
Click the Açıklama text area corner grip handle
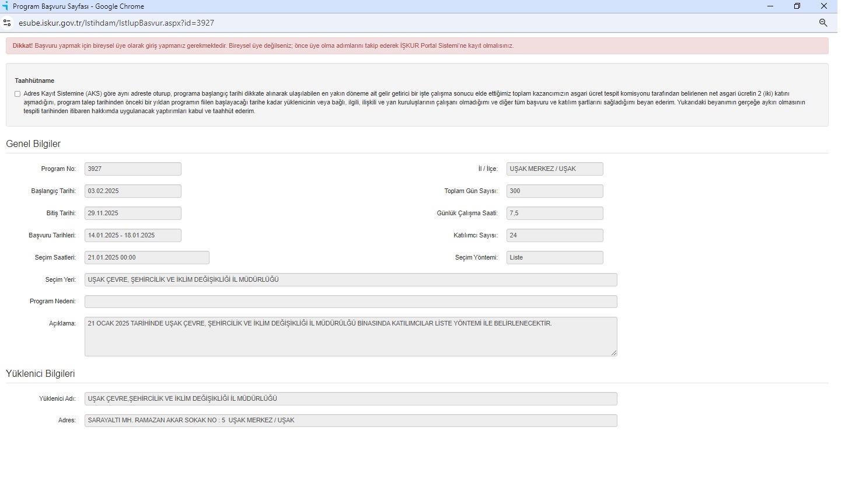coord(614,353)
